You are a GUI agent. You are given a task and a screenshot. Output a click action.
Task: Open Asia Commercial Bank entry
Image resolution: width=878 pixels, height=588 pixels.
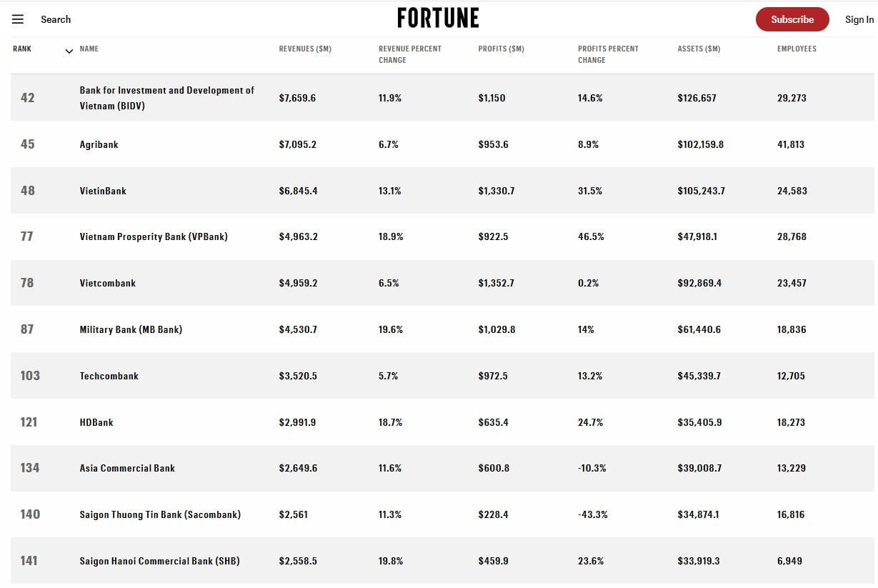(x=127, y=468)
